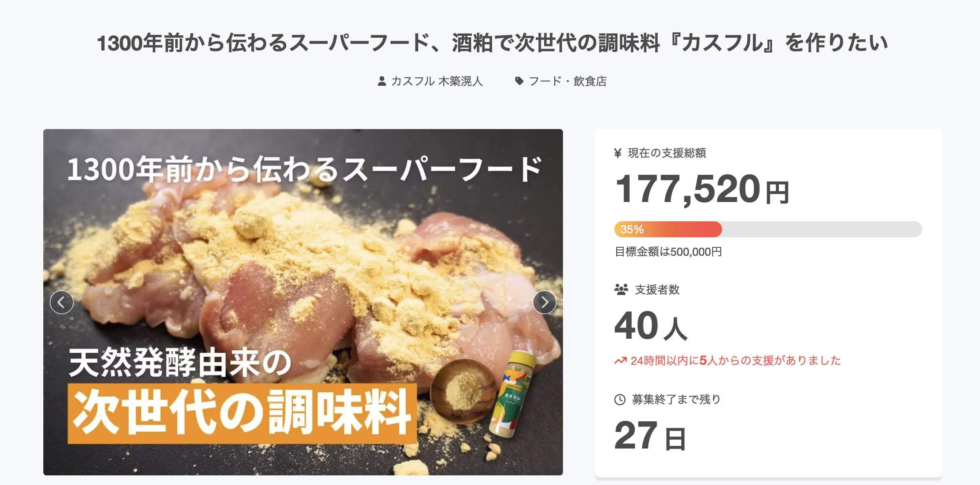Open the author profile カスフル 木築滉人
The height and width of the screenshot is (485, 980).
pos(436,81)
